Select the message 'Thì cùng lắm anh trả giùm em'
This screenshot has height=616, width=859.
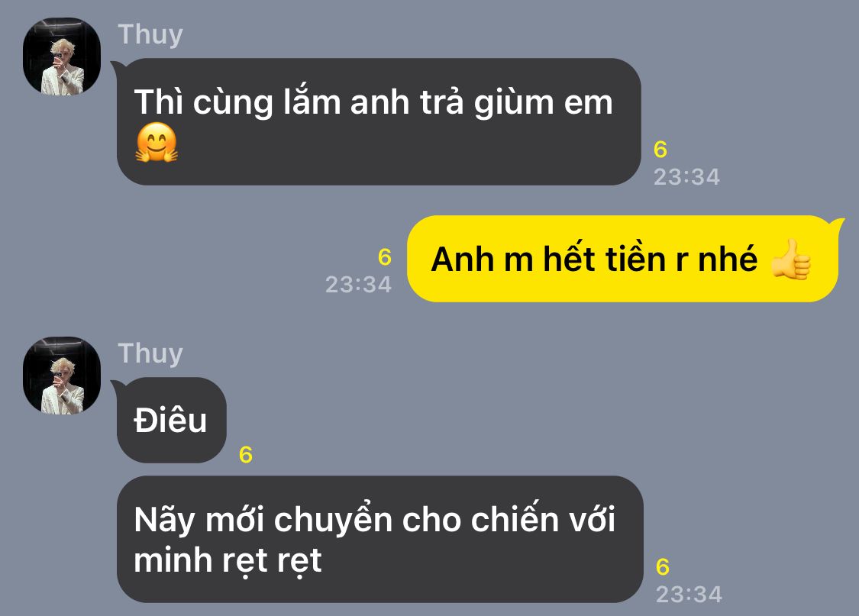[379, 121]
